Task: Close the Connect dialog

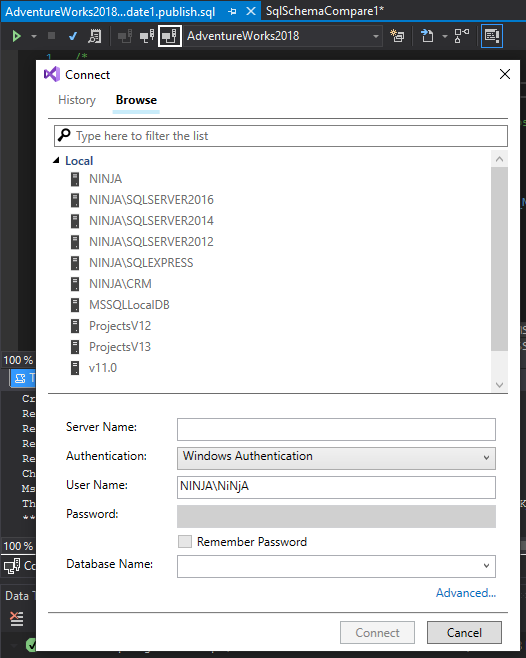Action: (x=505, y=74)
